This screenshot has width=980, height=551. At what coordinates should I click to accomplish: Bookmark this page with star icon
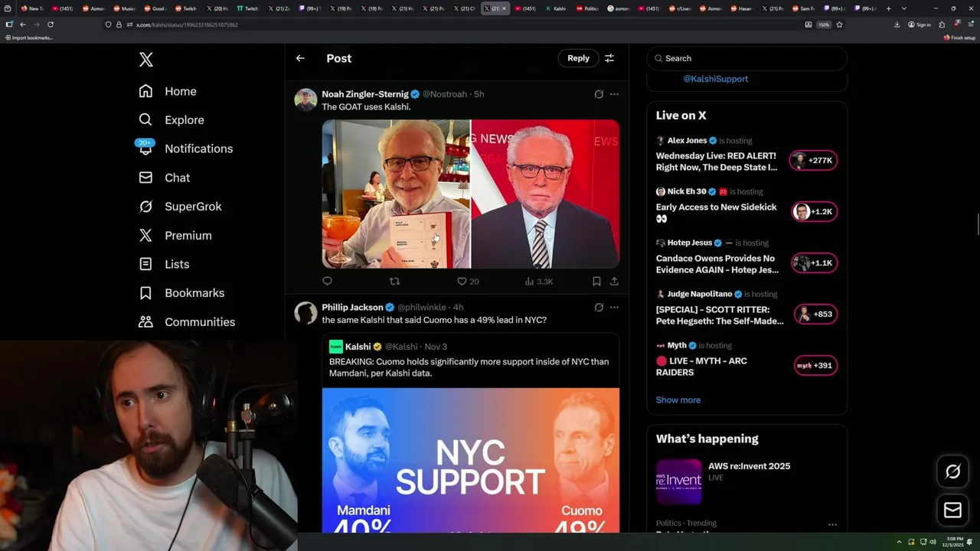839,24
